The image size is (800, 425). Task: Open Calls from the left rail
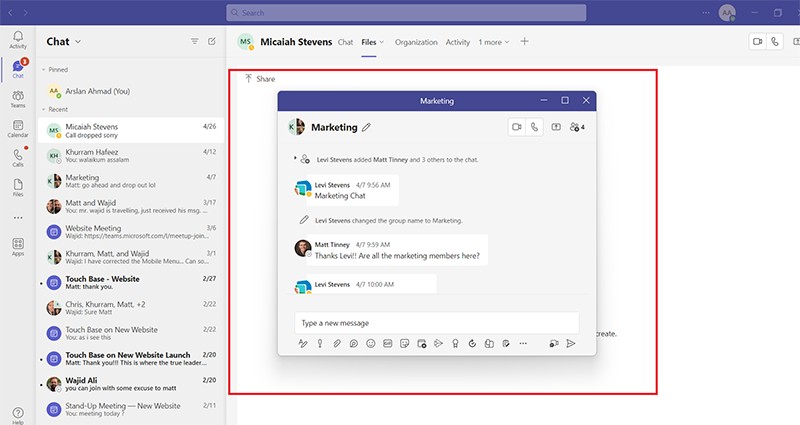point(18,158)
